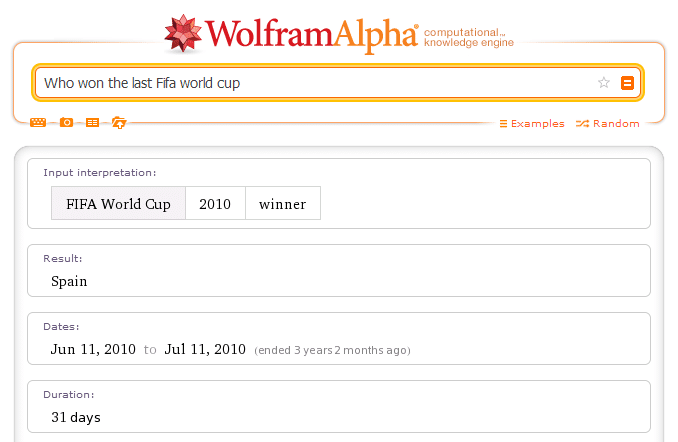Open image input camera icon
Image resolution: width=678 pixels, height=442 pixels.
pyautogui.click(x=66, y=123)
